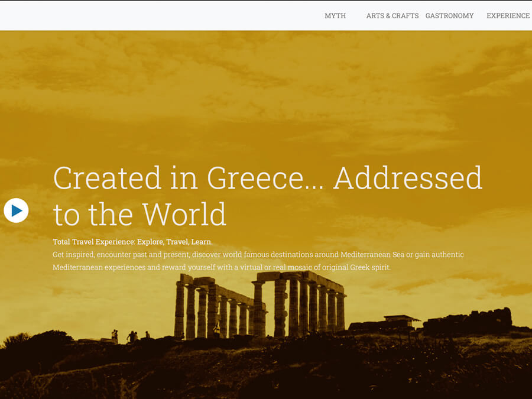Click the gold divider below the navigation
The width and height of the screenshot is (532, 399).
click(x=266, y=32)
